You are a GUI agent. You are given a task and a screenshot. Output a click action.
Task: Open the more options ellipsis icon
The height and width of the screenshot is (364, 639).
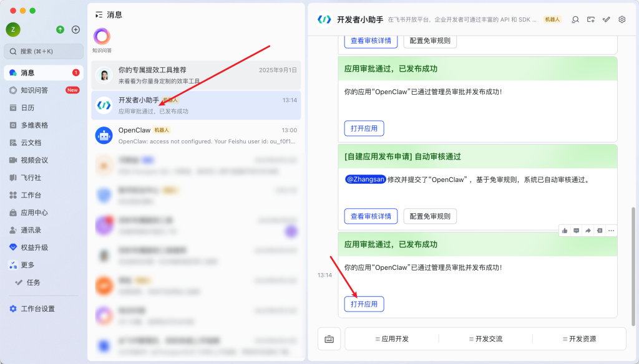point(612,231)
